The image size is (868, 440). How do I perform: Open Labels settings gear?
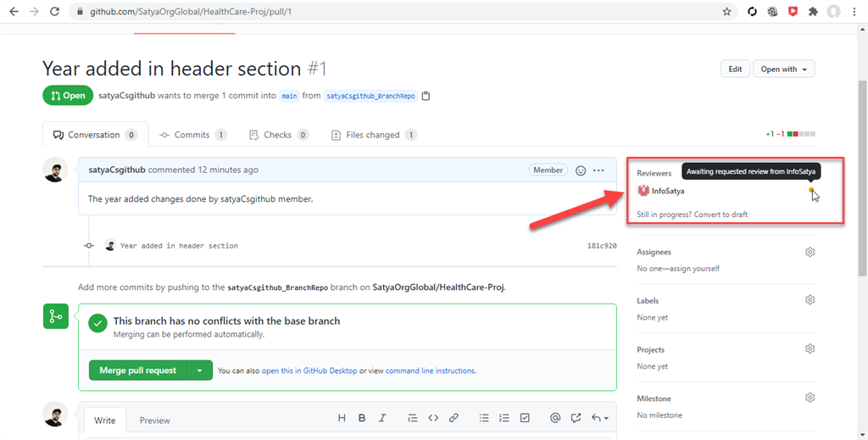(x=810, y=300)
